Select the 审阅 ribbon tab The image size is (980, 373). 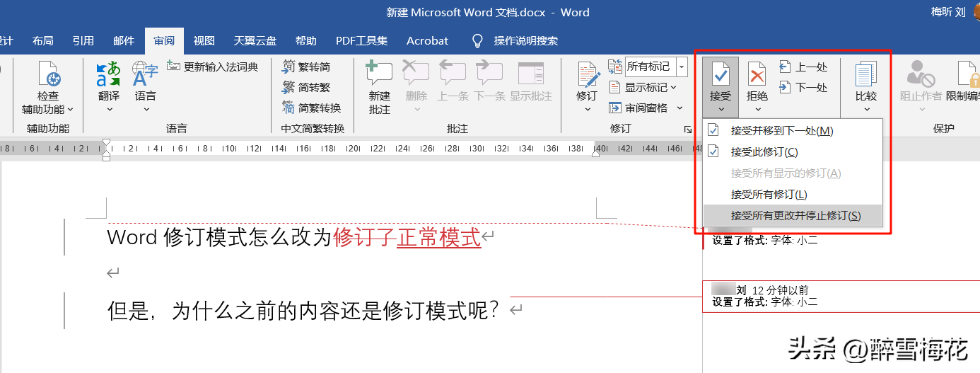(x=164, y=41)
